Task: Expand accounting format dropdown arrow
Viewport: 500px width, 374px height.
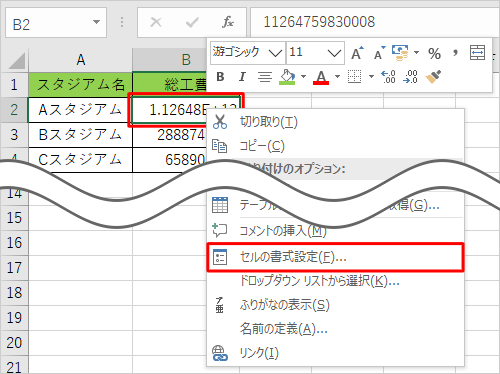Action: [x=416, y=53]
